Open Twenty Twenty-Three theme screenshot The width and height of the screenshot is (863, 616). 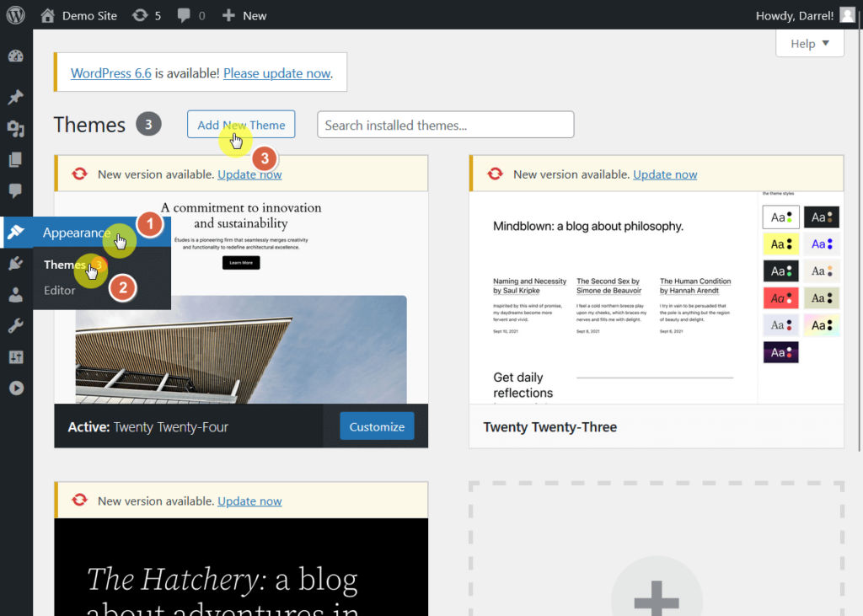(x=656, y=297)
